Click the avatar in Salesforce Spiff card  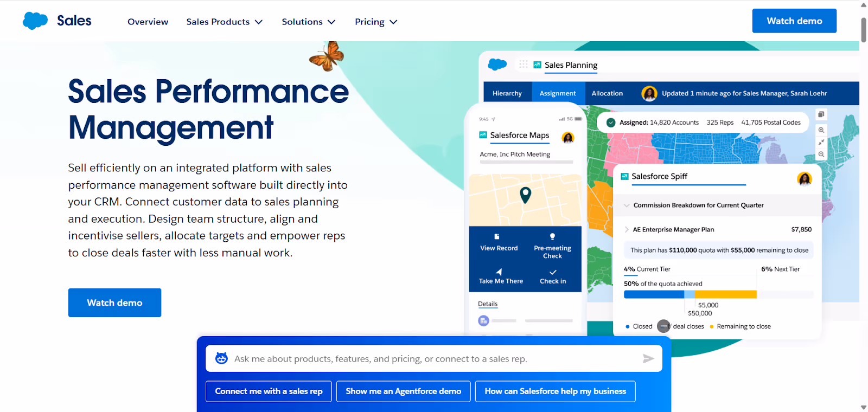pos(805,178)
